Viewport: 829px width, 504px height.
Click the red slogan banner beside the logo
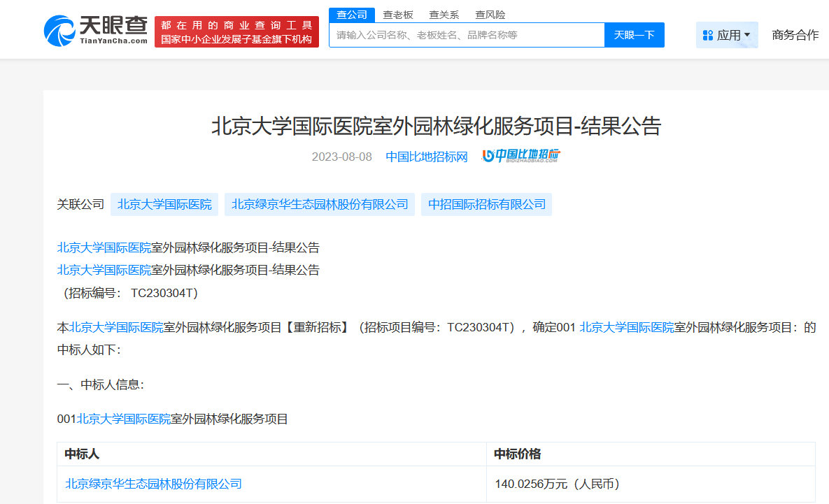tap(236, 31)
